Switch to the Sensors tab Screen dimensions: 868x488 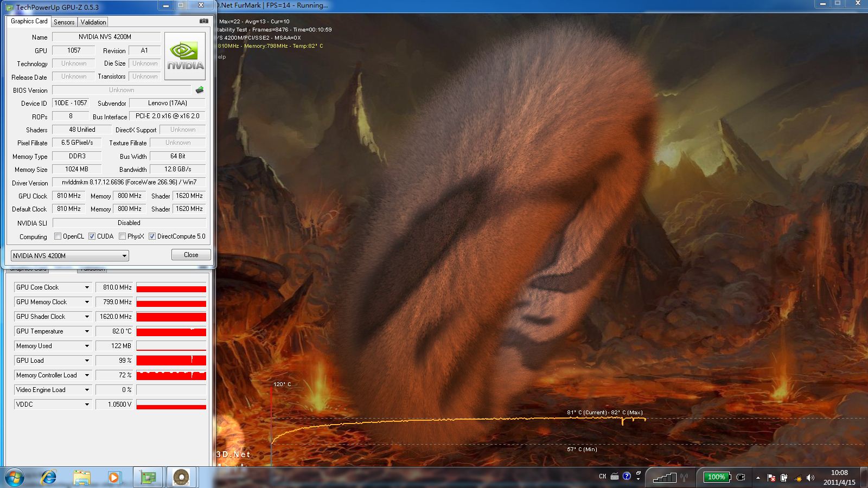64,22
